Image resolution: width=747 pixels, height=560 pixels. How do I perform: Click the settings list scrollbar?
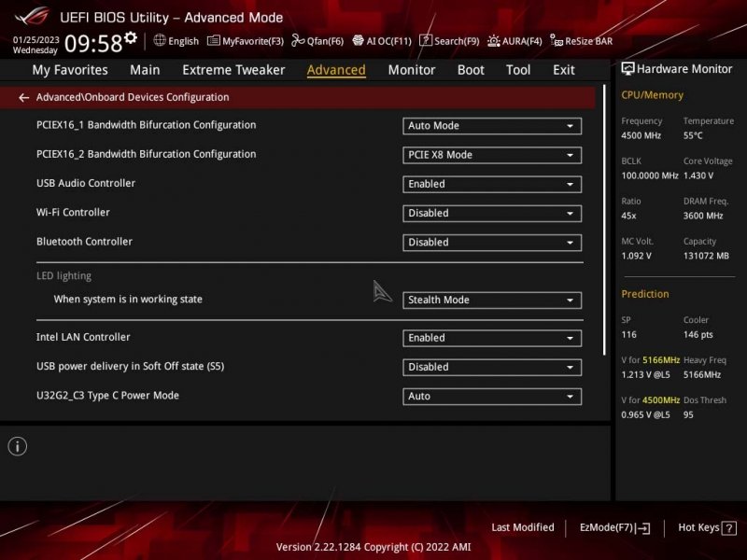point(604,219)
